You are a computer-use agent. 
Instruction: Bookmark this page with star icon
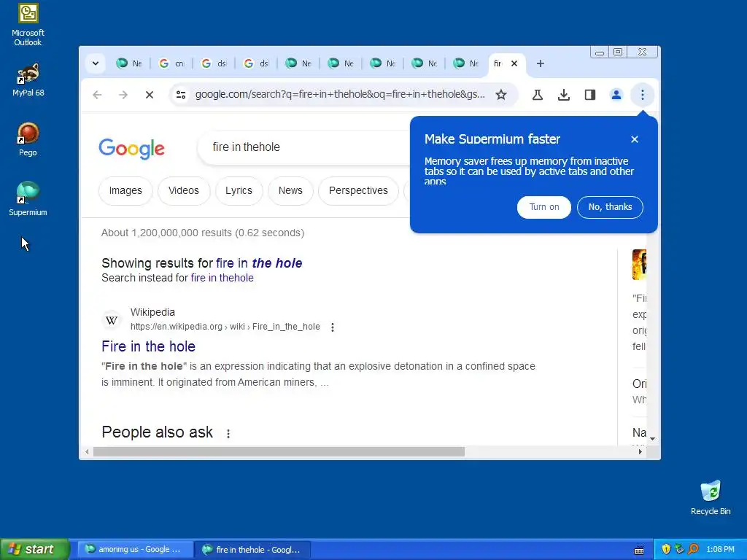click(x=500, y=95)
